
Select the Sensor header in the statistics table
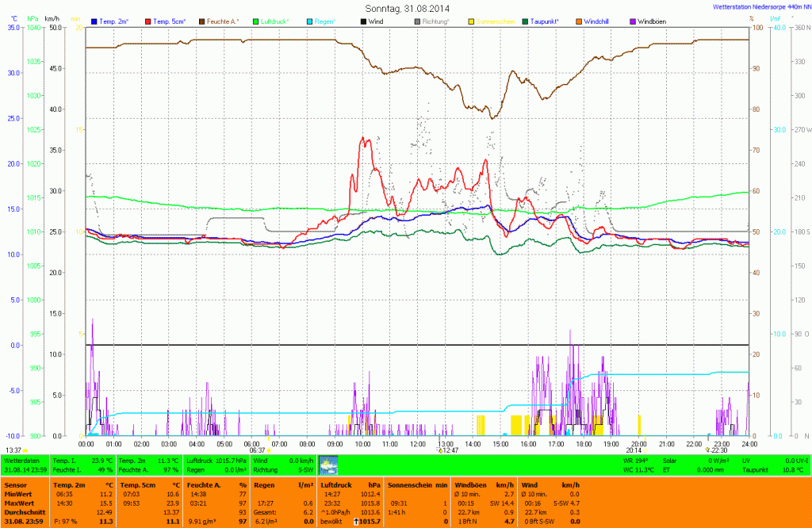coord(16,483)
